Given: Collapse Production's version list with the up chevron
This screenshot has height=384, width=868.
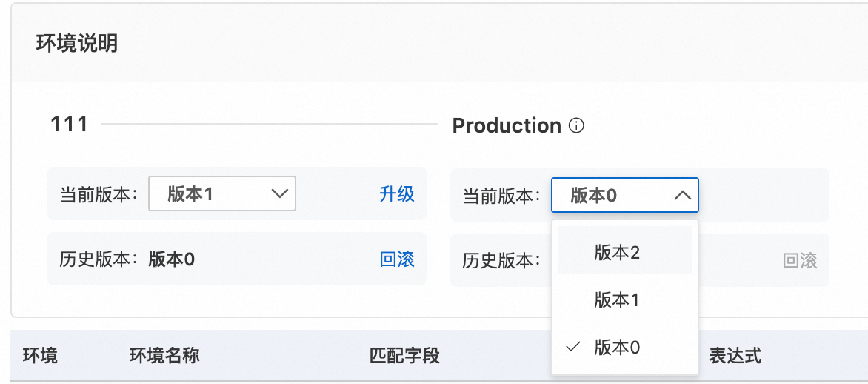Looking at the screenshot, I should [x=682, y=196].
